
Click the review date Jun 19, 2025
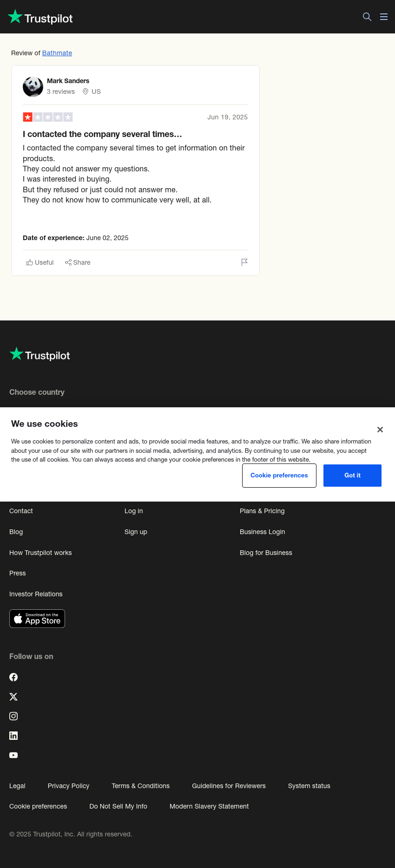coord(227,117)
